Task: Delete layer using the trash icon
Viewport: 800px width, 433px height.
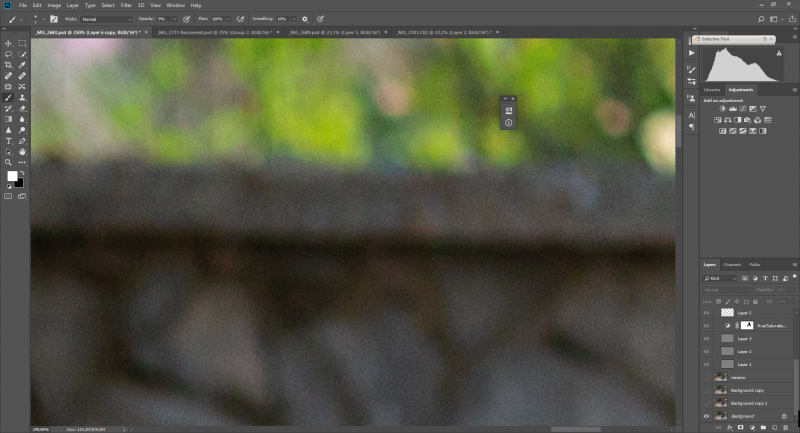Action: (786, 427)
